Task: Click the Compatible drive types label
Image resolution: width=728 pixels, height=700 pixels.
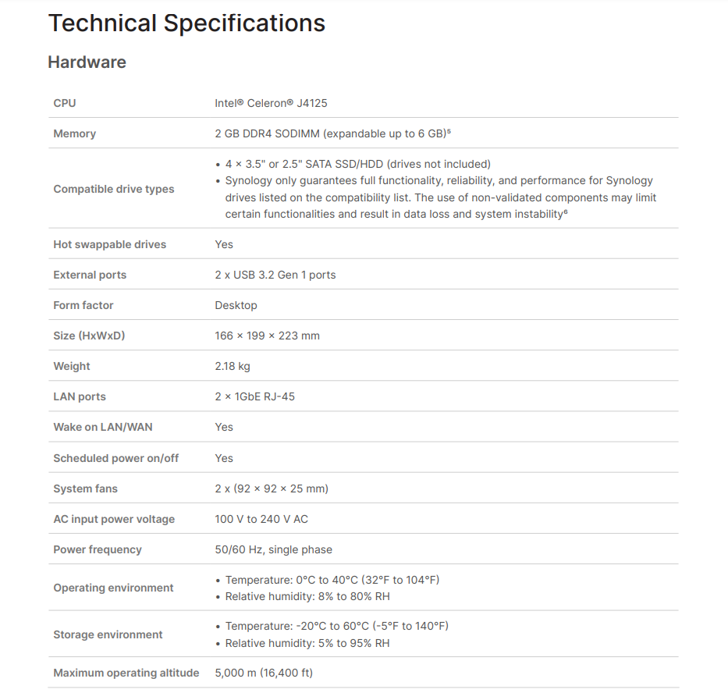Action: [x=114, y=189]
